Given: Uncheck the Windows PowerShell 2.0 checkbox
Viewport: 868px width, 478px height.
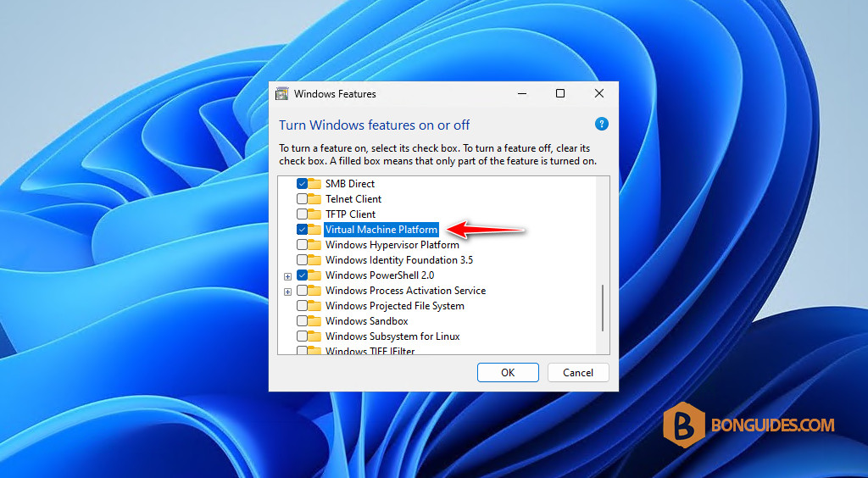Looking at the screenshot, I should (302, 275).
